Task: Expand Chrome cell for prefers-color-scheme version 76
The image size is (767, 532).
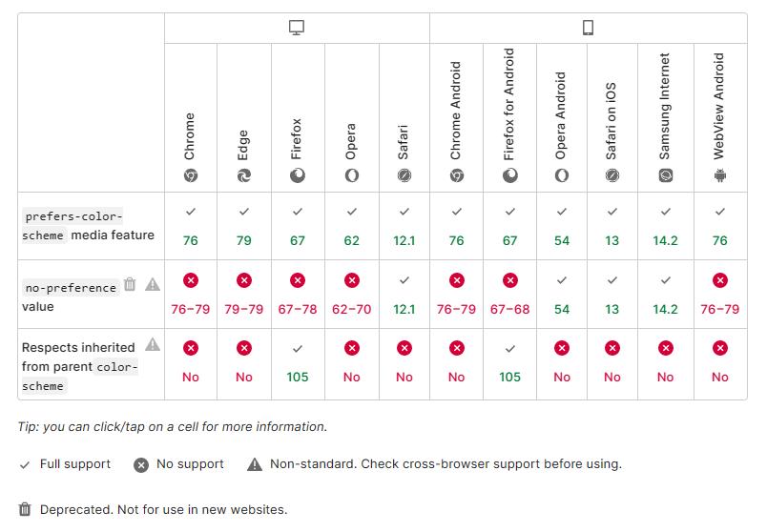Action: (190, 226)
